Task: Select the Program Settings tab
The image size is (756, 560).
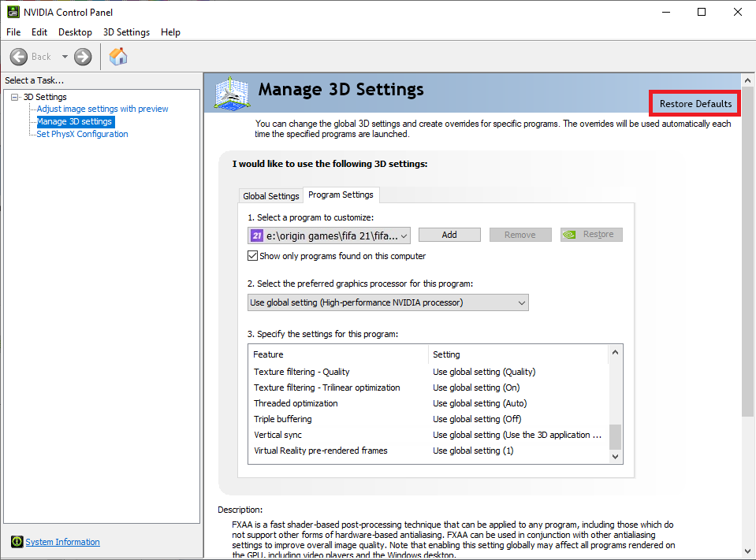Action: (x=341, y=195)
